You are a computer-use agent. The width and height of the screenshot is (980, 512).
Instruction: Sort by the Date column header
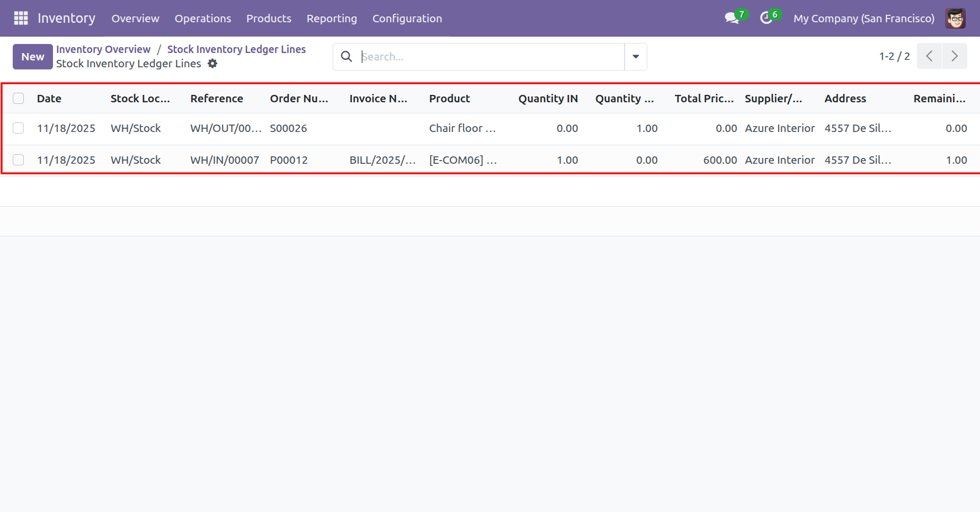(49, 99)
